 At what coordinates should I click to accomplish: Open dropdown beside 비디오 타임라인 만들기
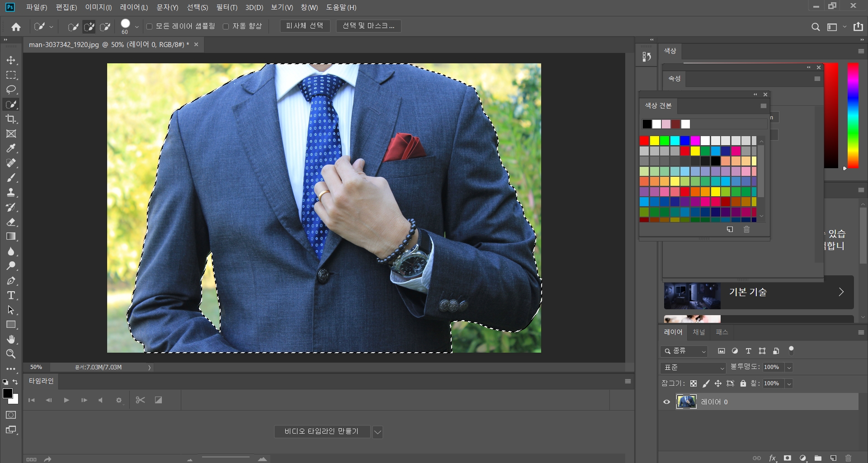click(x=377, y=432)
